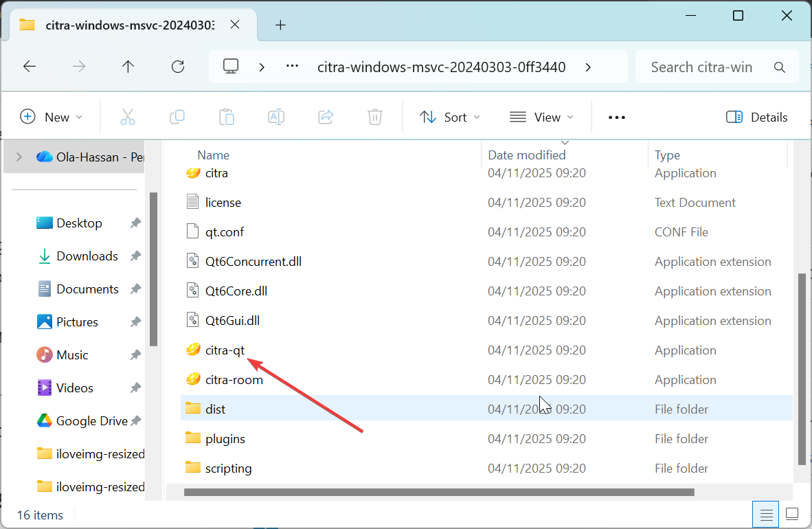Image resolution: width=812 pixels, height=529 pixels.
Task: Click the search magnifier icon
Action: pyautogui.click(x=780, y=67)
